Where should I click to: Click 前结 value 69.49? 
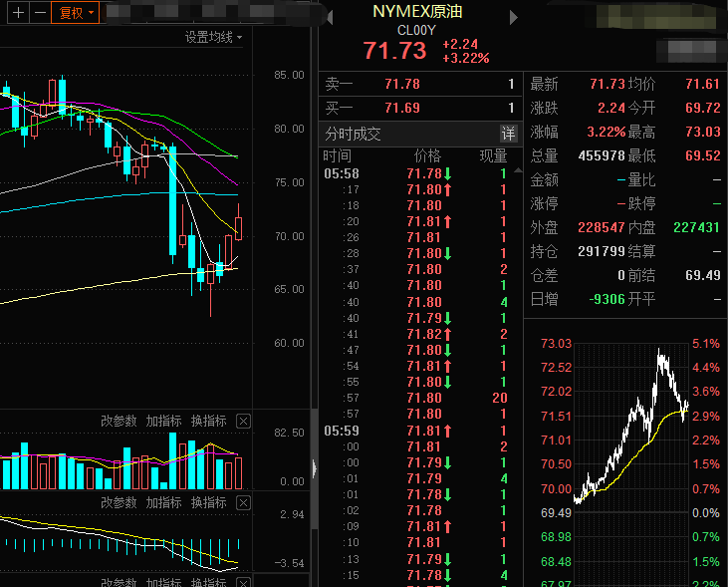703,276
